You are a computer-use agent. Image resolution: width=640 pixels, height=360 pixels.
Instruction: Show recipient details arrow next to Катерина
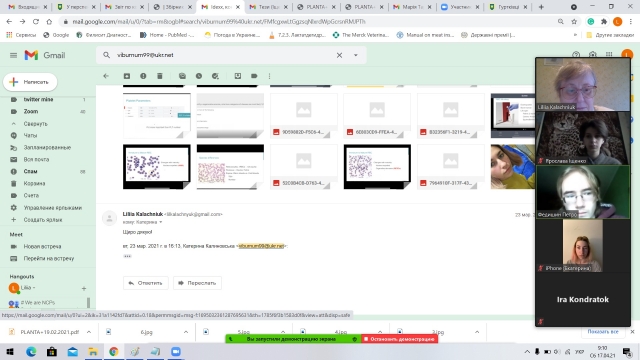pyautogui.click(x=161, y=222)
